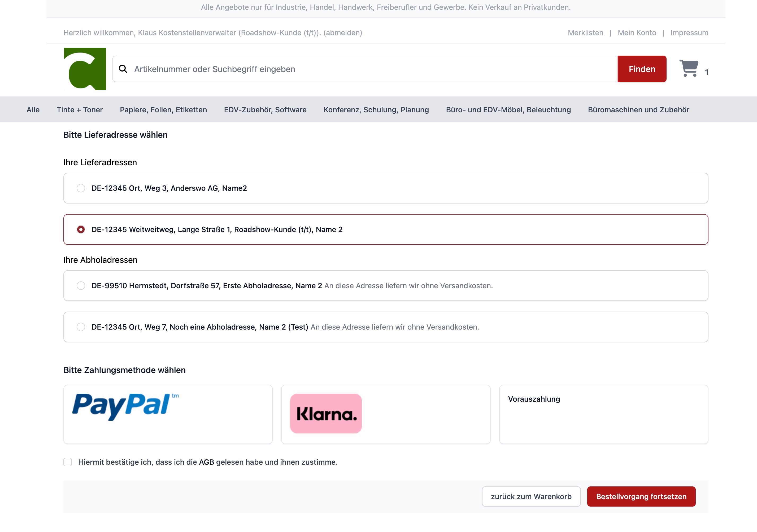Click Bestellvorgang fortsetzen button
Viewport: 757px width, 532px height.
[x=641, y=496]
